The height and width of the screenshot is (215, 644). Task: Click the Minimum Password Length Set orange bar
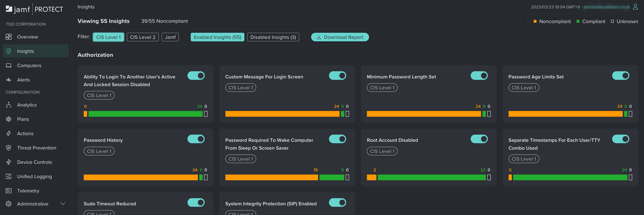pyautogui.click(x=423, y=114)
